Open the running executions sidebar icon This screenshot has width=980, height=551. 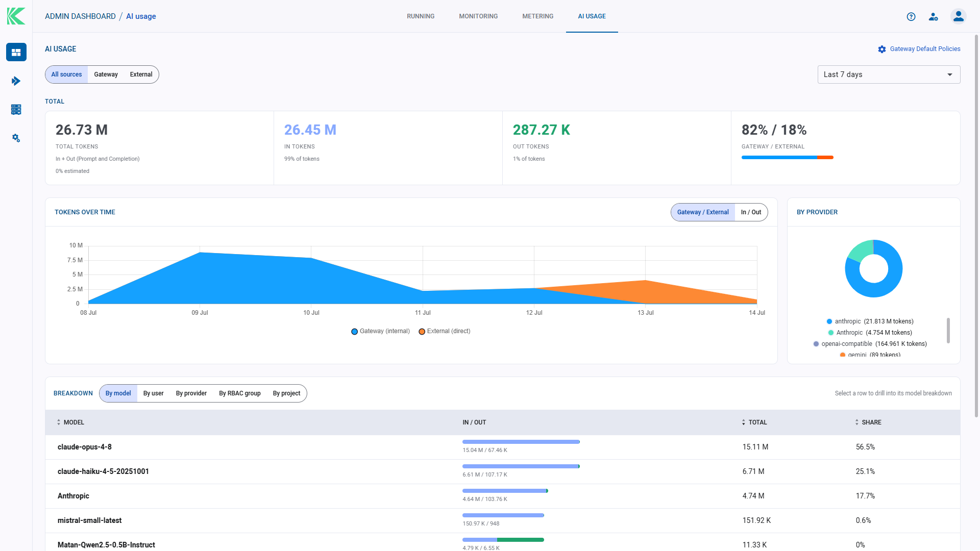(x=16, y=81)
